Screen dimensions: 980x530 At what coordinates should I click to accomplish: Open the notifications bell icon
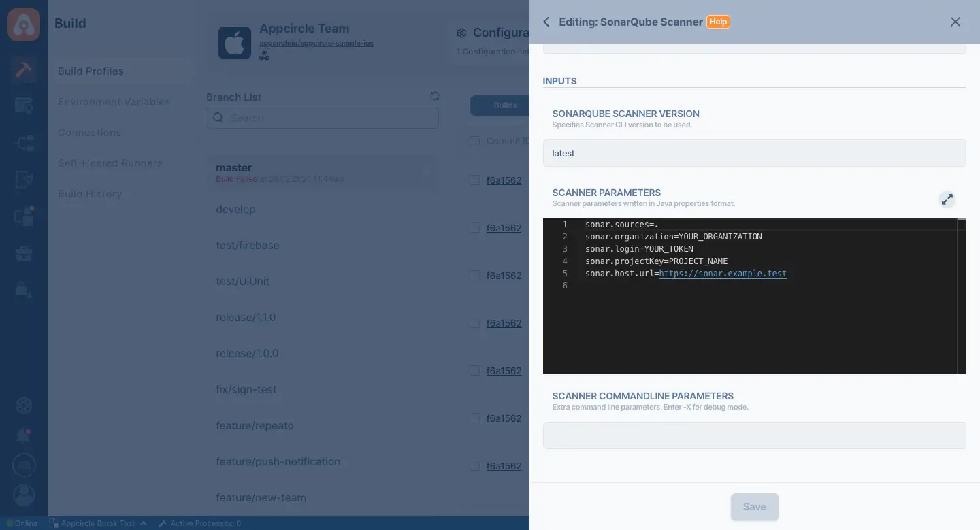[x=24, y=435]
